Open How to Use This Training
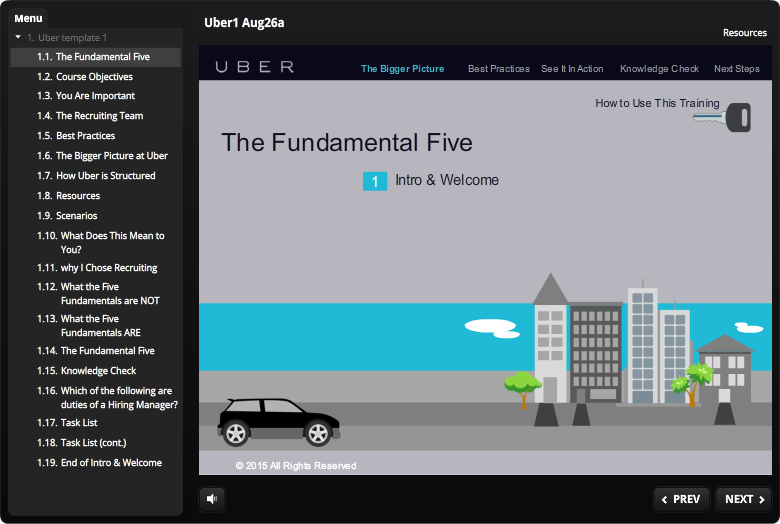This screenshot has height=524, width=780. pos(657,103)
